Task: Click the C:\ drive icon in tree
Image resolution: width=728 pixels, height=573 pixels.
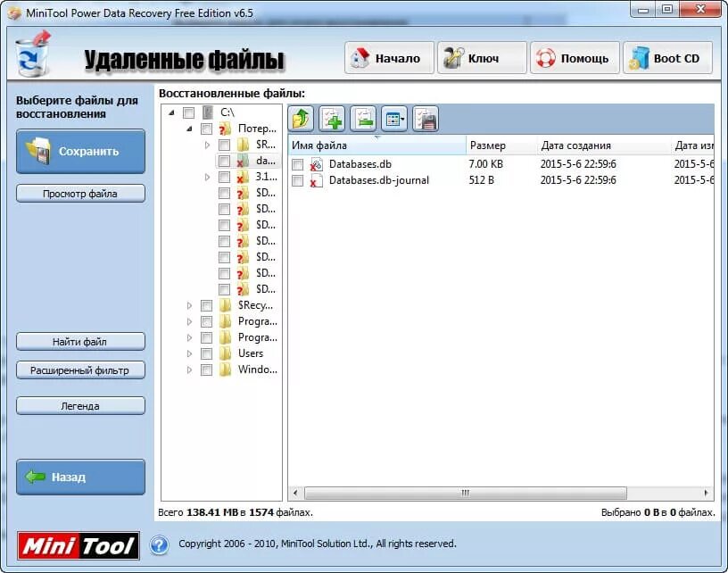Action: pos(208,112)
